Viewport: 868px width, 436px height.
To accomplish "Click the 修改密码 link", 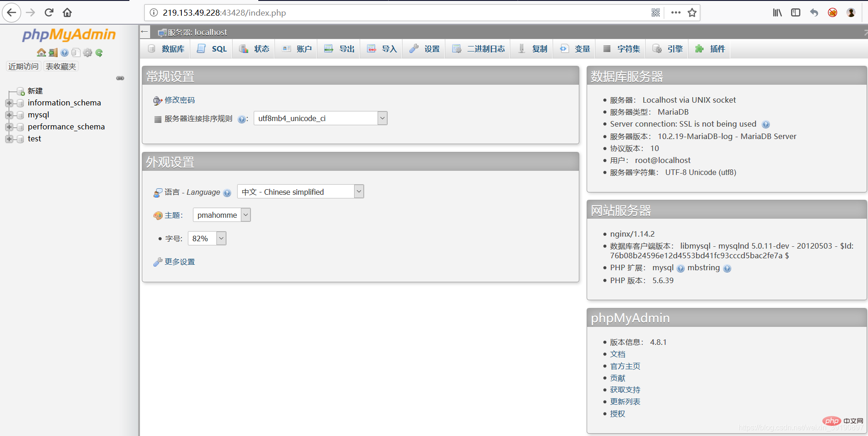I will pyautogui.click(x=180, y=100).
